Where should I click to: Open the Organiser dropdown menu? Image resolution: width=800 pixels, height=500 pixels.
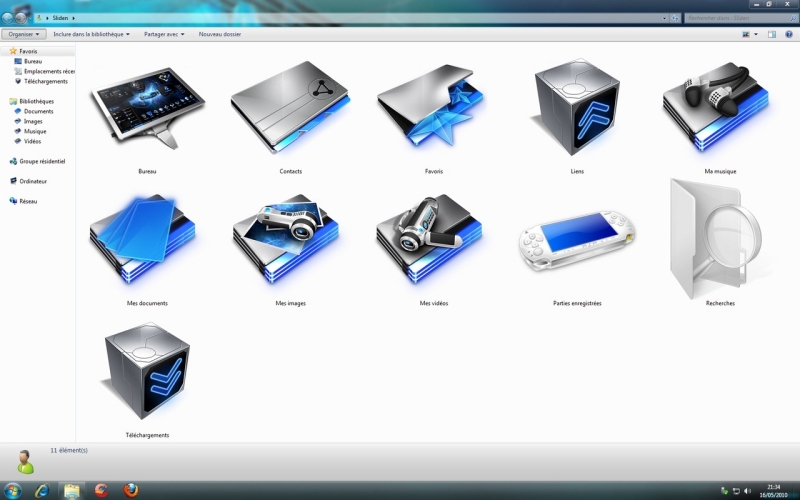(x=23, y=34)
